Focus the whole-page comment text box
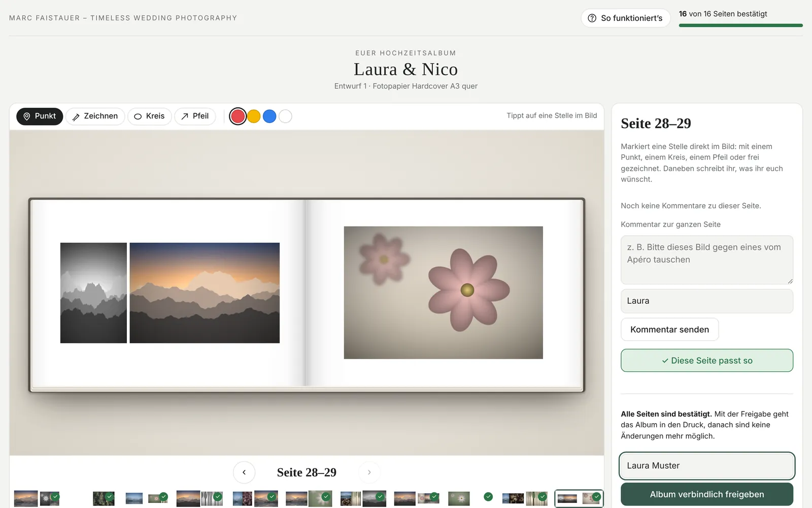Screen dimensions: 812x508 707,260
